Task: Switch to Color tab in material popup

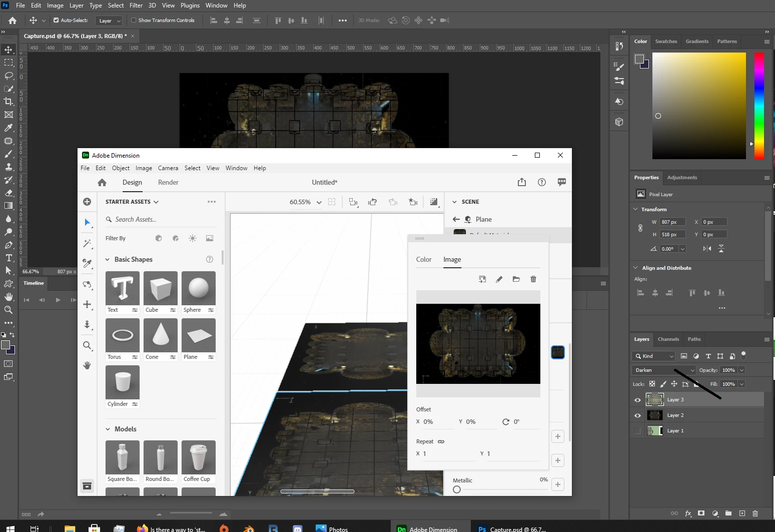Action: (x=424, y=259)
